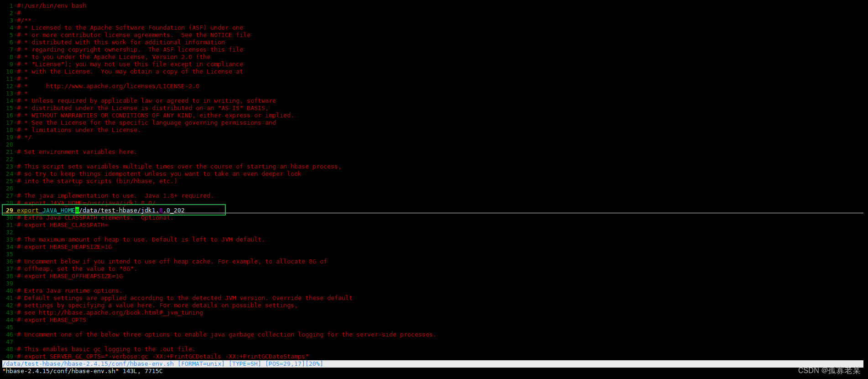Click the "This enables basic gc logging" comment
This screenshot has height=379, width=868.
click(106, 349)
